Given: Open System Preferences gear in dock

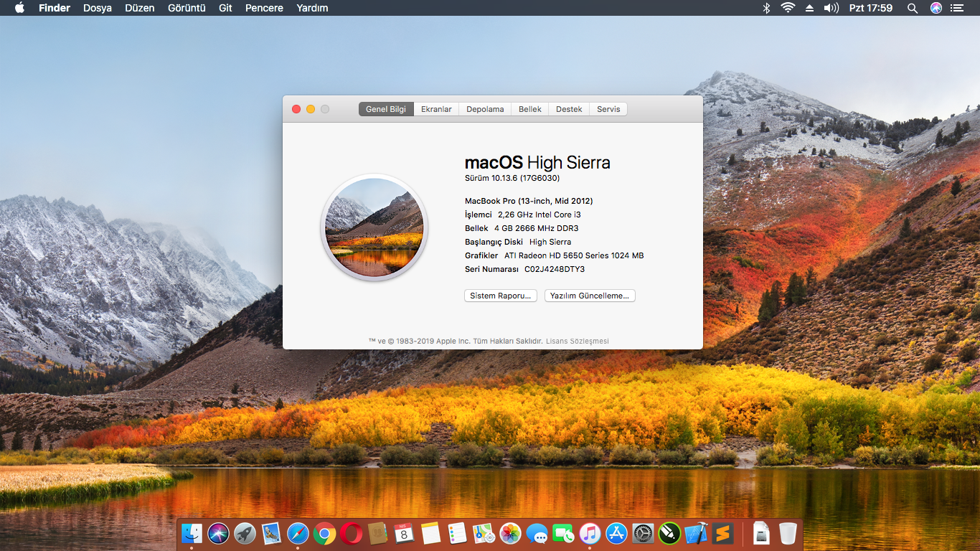Looking at the screenshot, I should [x=643, y=533].
